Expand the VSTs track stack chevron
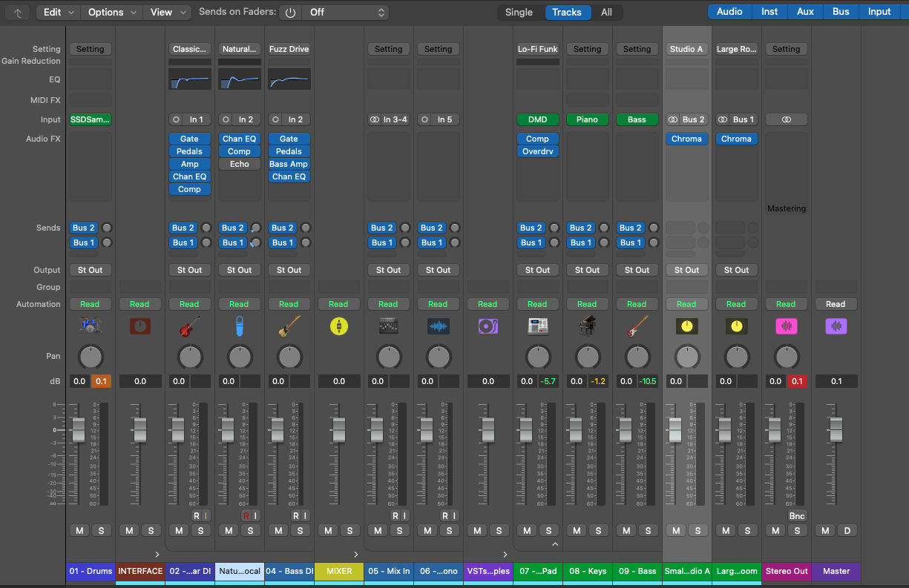The image size is (909, 588). tap(505, 554)
